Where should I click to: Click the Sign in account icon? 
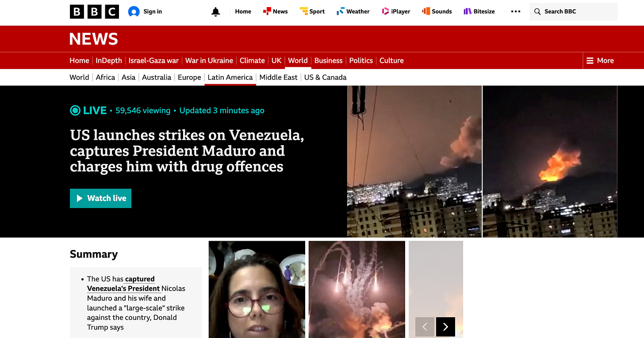[x=134, y=12]
